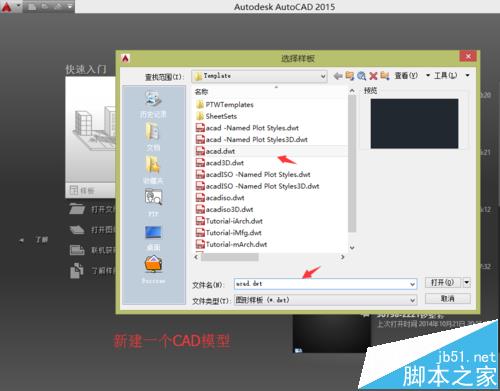This screenshot has height=391, width=500.
Task: Select acad -Named Plot Styles3D.dwt file
Action: 252,140
